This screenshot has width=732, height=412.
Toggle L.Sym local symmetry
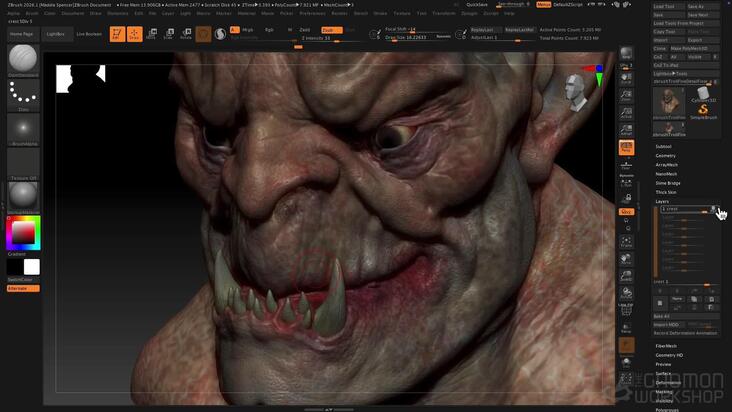click(626, 183)
